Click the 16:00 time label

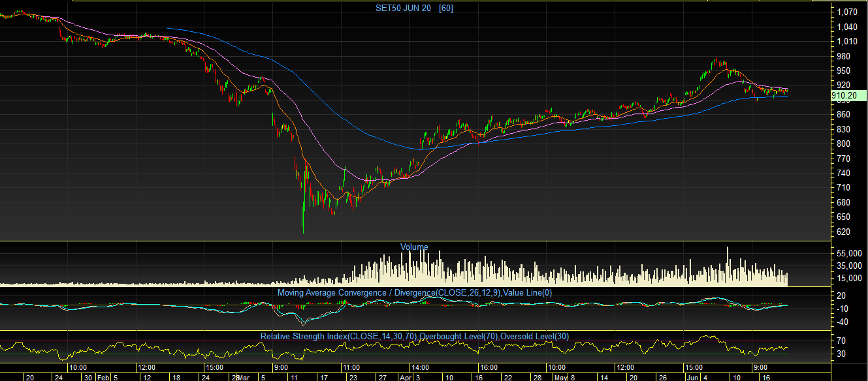point(488,367)
